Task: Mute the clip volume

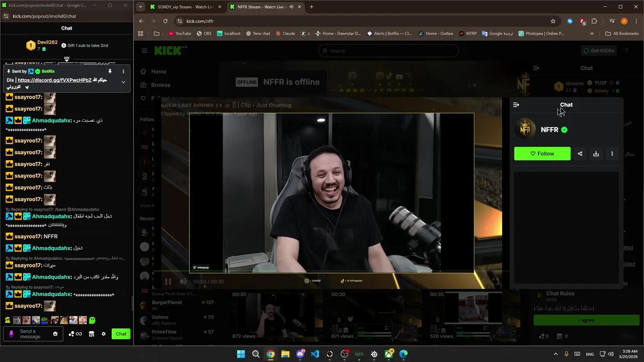Action: point(183,282)
